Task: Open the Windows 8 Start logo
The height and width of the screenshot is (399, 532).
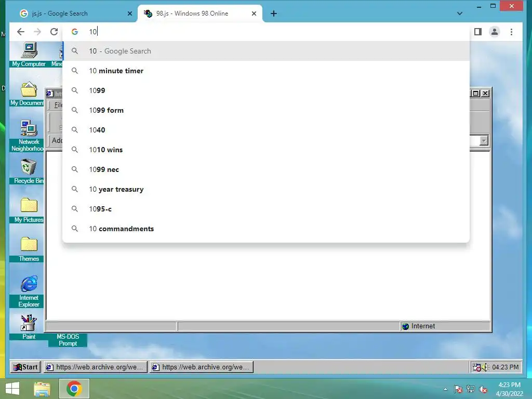Action: pyautogui.click(x=12, y=389)
